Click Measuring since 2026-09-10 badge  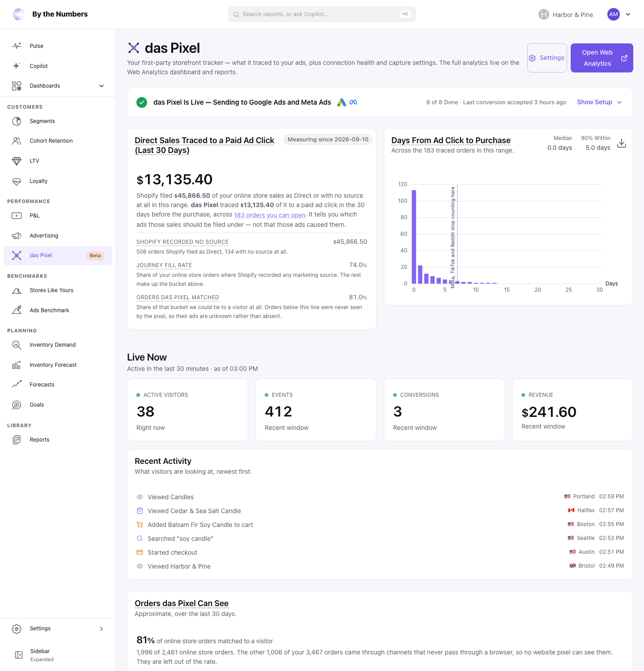click(328, 140)
